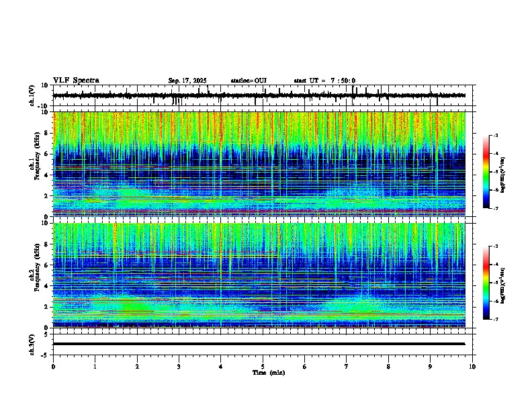Click the ch.1 spectrogram color scale bar
The width and height of the screenshot is (532, 411).
coord(486,172)
